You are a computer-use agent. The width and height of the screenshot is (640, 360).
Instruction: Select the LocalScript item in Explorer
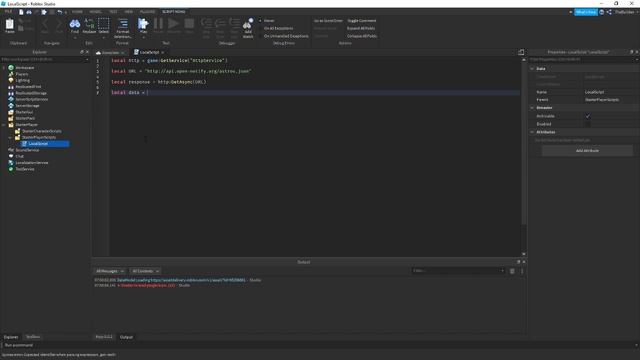[x=38, y=144]
